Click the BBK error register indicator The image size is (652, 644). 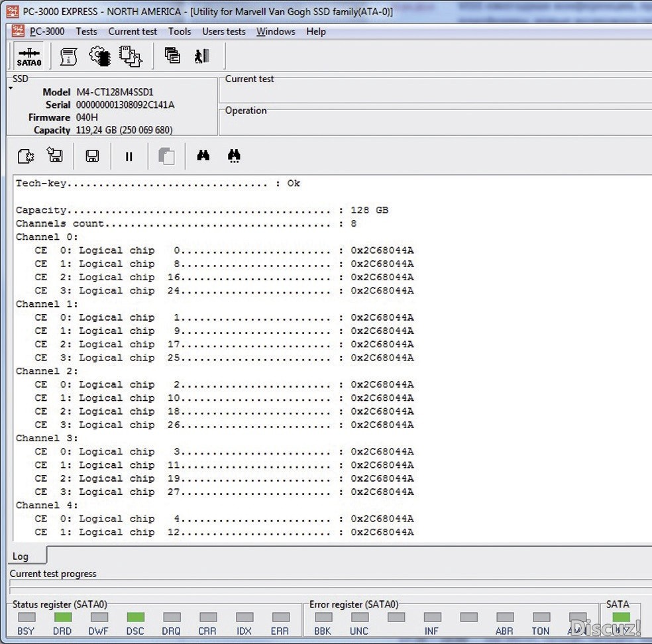tap(323, 617)
